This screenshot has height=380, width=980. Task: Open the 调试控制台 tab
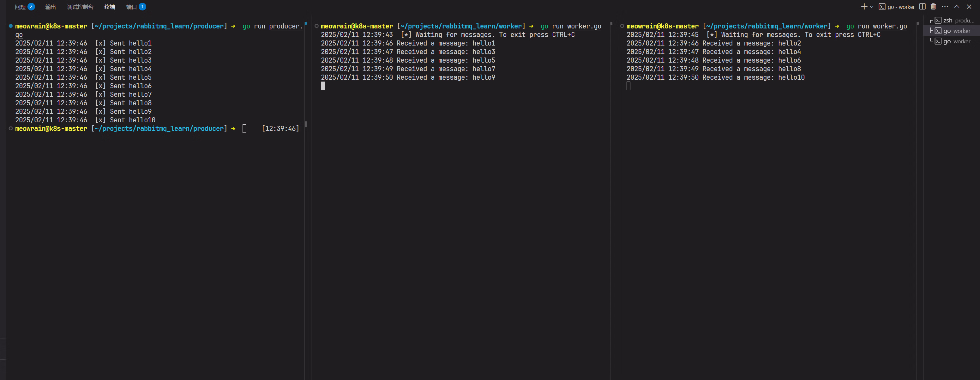(80, 7)
